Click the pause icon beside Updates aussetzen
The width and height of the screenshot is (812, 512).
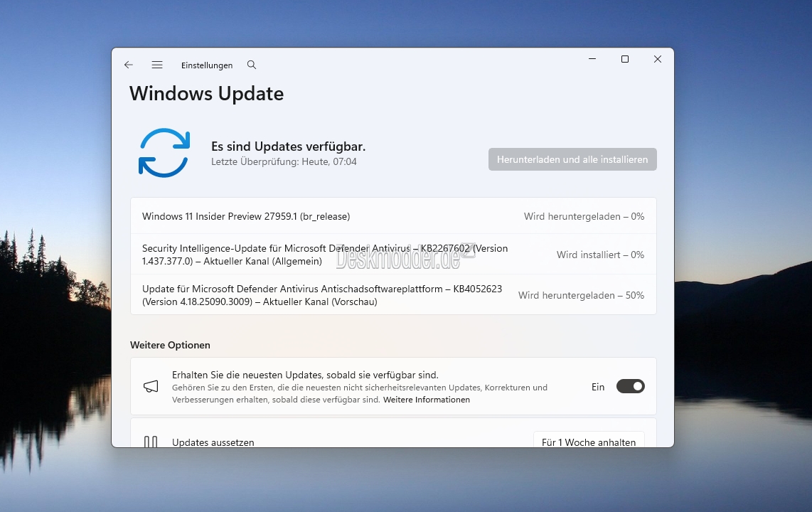[x=151, y=442]
